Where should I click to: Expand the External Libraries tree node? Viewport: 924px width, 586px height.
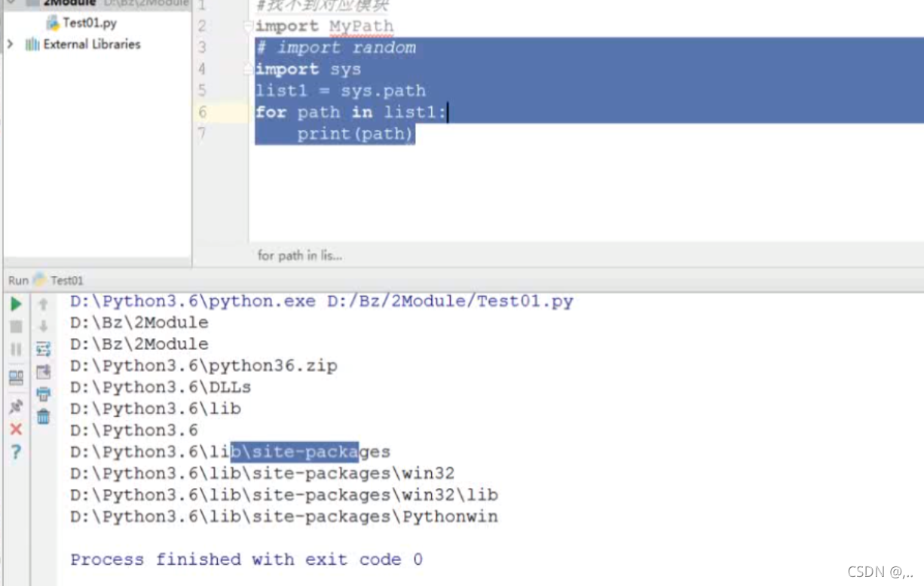point(10,44)
